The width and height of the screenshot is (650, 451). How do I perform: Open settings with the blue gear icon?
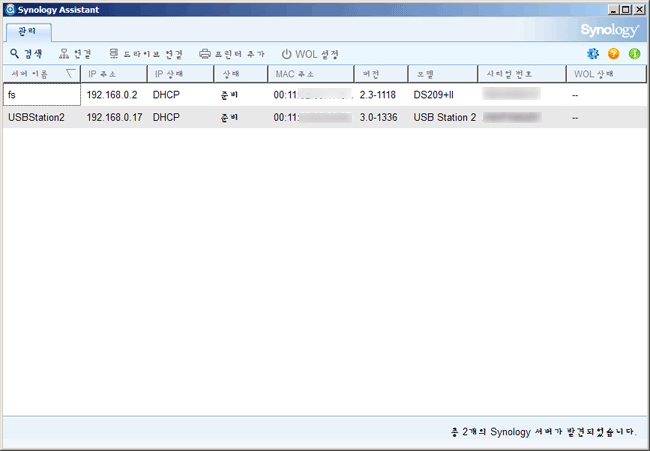[593, 54]
